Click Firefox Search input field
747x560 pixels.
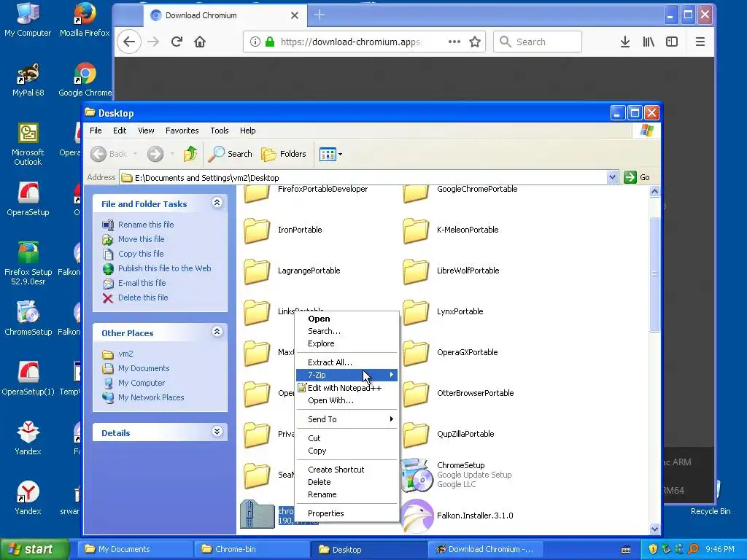point(538,42)
